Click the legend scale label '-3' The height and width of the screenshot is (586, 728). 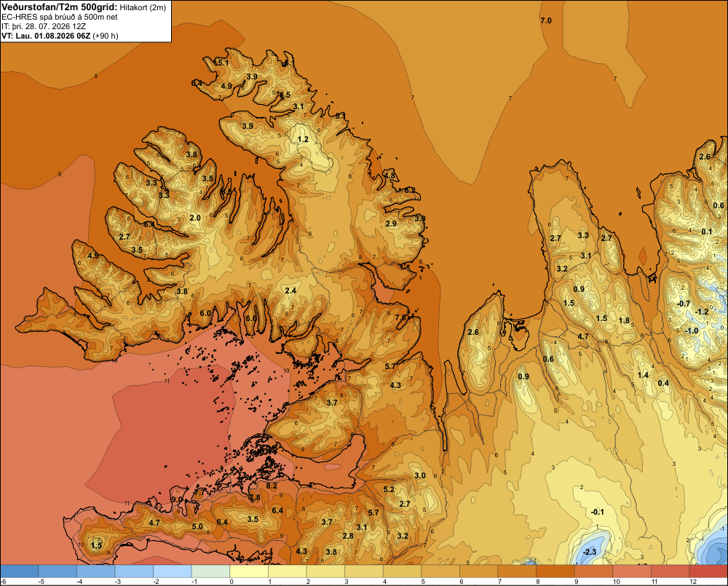pos(118,582)
